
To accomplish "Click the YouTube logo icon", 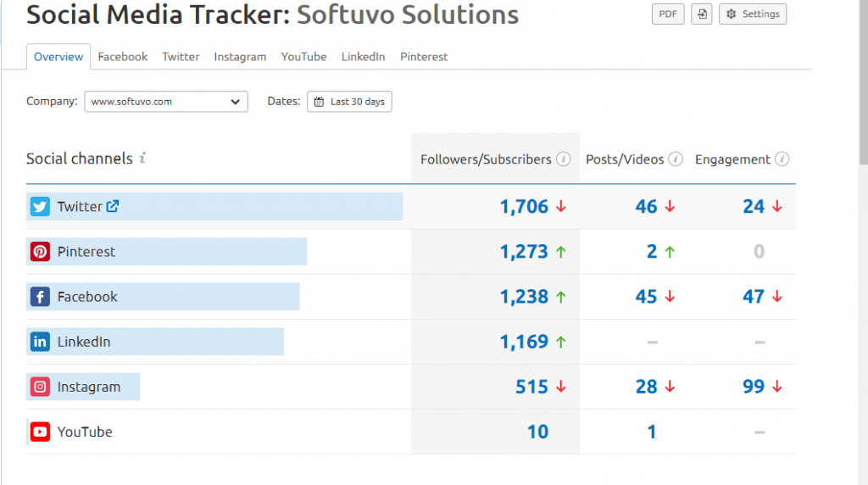I will coord(40,432).
